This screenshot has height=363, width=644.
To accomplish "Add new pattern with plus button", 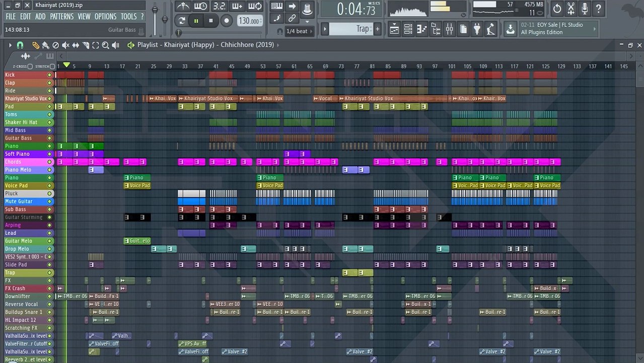I will 377,29.
